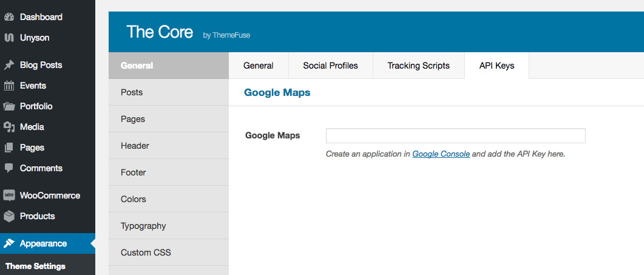
Task: Click the Appearance paintbrush icon
Action: (x=9, y=243)
